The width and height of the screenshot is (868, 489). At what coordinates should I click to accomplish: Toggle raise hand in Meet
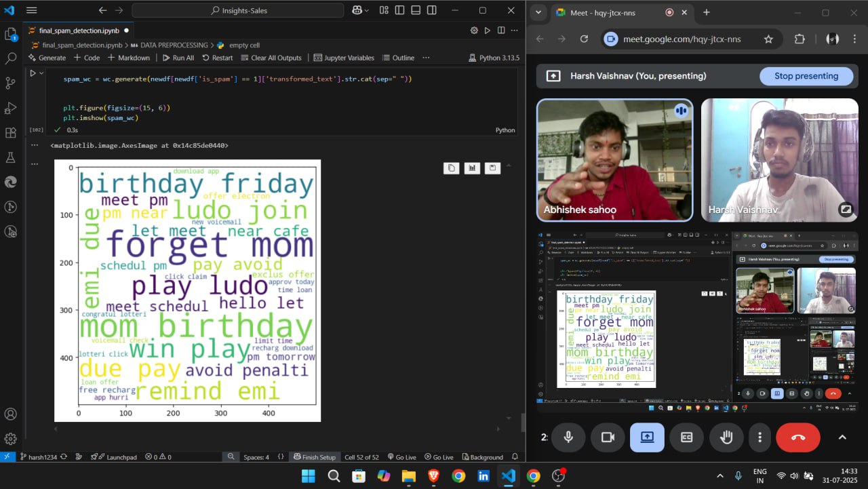point(726,437)
